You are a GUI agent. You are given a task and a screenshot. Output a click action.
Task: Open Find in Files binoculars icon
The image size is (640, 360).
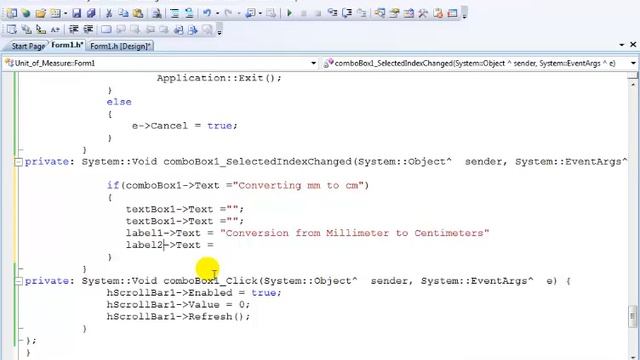tap(156, 13)
